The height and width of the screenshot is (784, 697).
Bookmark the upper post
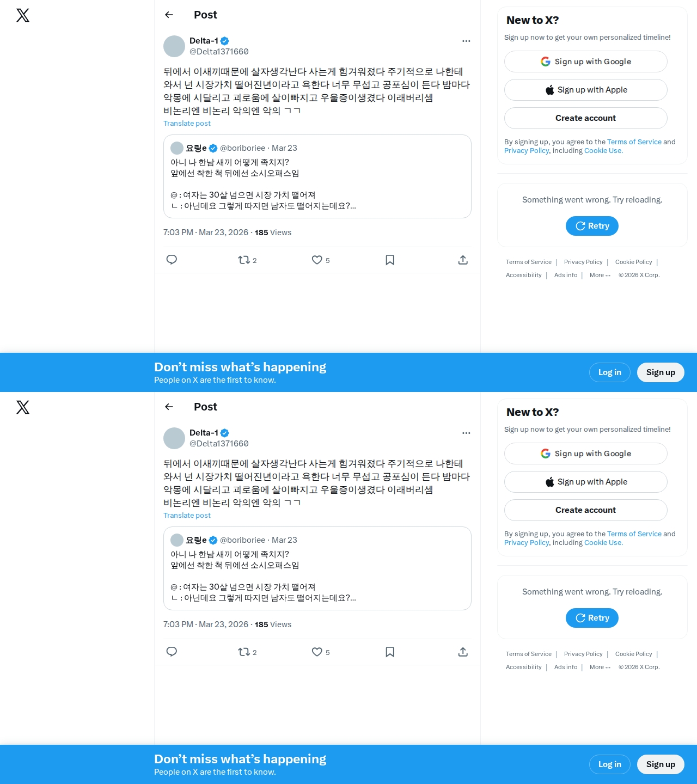(x=390, y=260)
